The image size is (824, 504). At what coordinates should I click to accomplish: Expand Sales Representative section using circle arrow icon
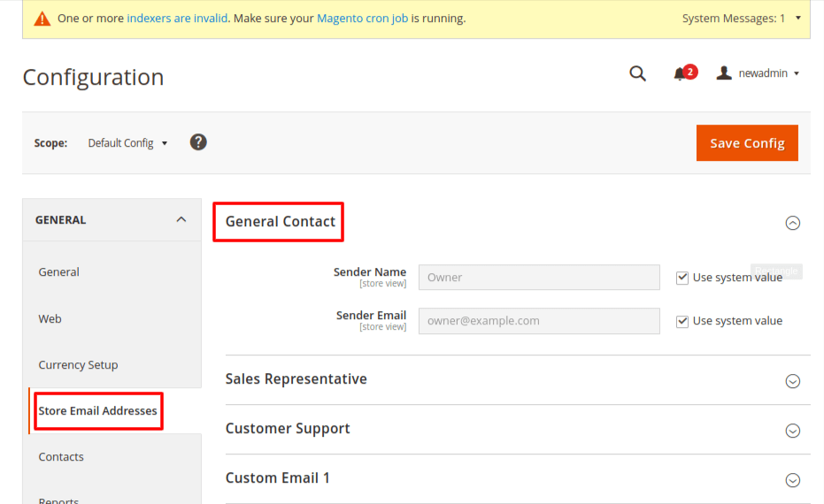pyautogui.click(x=792, y=381)
